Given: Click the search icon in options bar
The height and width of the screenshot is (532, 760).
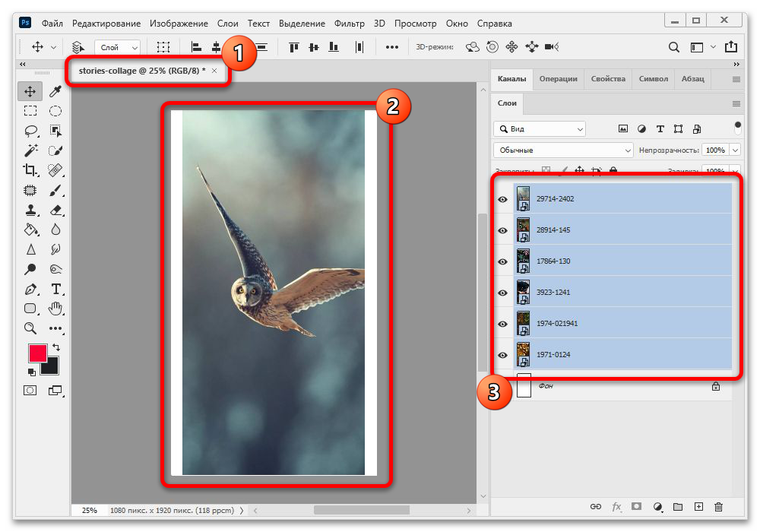Looking at the screenshot, I should coord(673,47).
